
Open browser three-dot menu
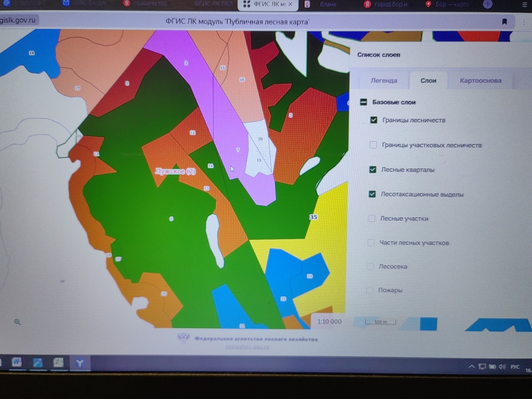tap(524, 22)
